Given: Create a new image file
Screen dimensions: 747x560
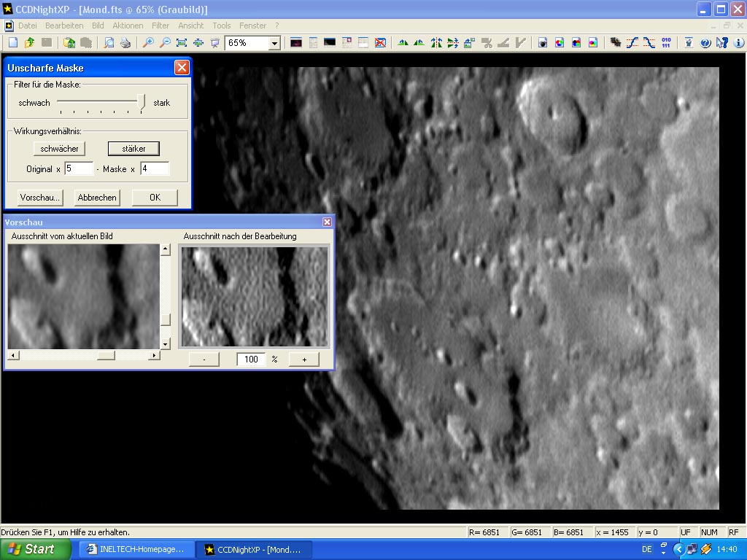Looking at the screenshot, I should pyautogui.click(x=13, y=43).
